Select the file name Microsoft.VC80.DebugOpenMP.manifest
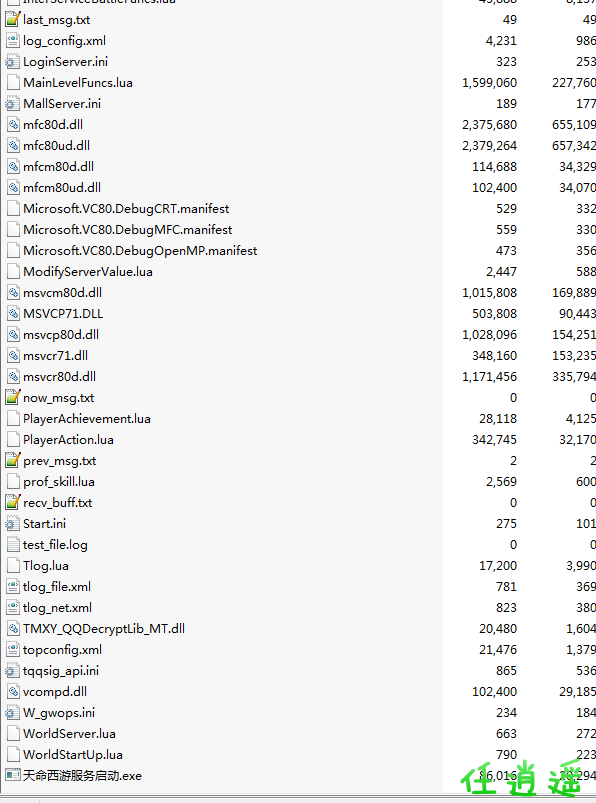596x803 pixels. pos(140,250)
